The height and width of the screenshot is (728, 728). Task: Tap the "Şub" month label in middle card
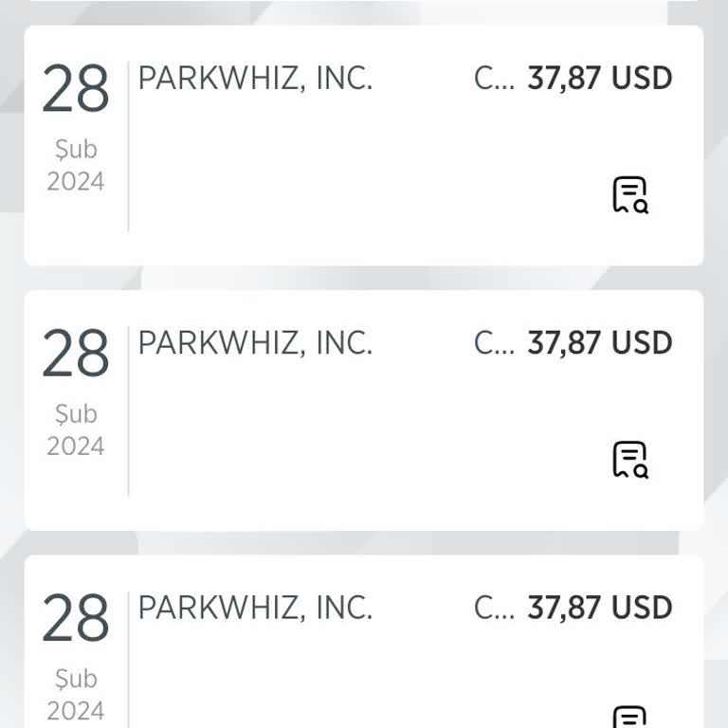pyautogui.click(x=76, y=414)
